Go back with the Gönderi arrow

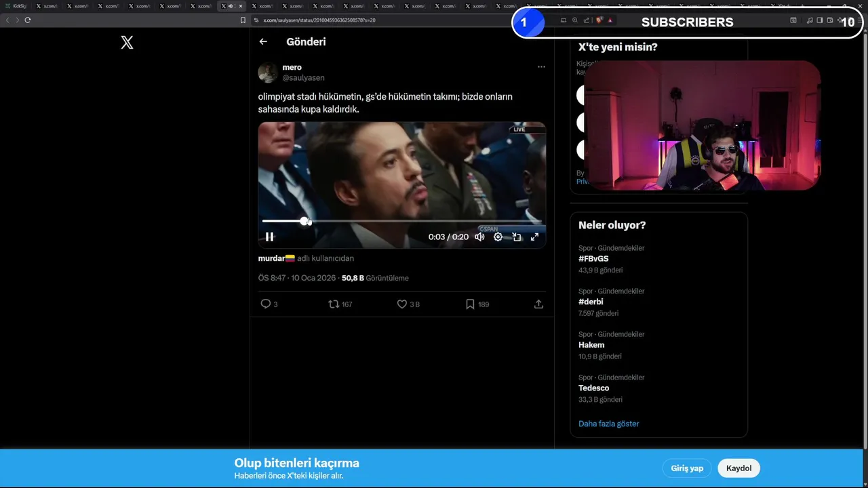[x=263, y=41]
